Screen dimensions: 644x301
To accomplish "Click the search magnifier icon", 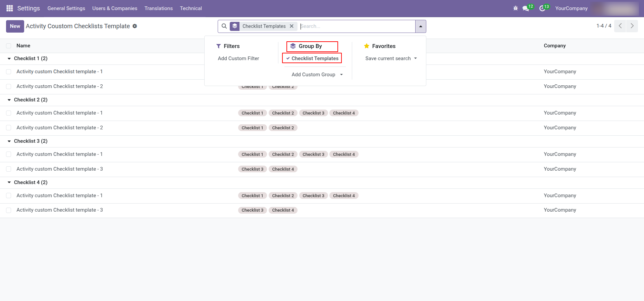I will tap(224, 26).
